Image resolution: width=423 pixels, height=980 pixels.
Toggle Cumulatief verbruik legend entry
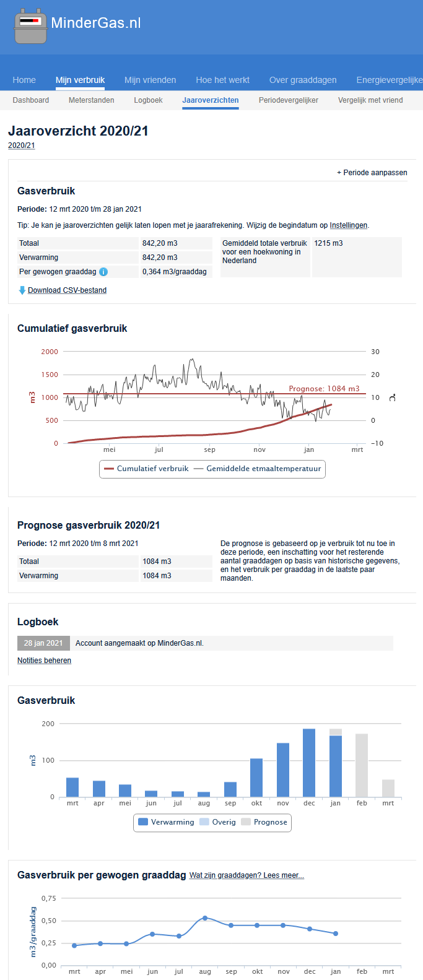(146, 469)
